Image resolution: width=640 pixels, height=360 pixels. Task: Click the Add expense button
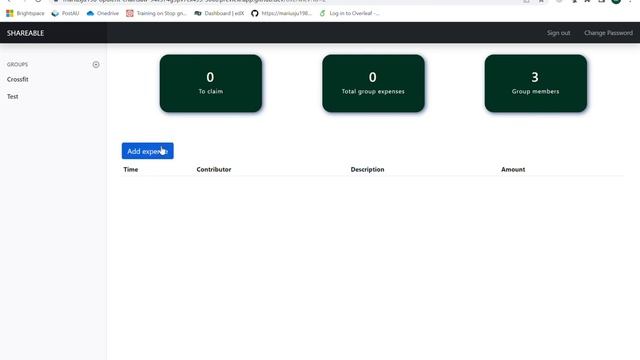tap(148, 151)
